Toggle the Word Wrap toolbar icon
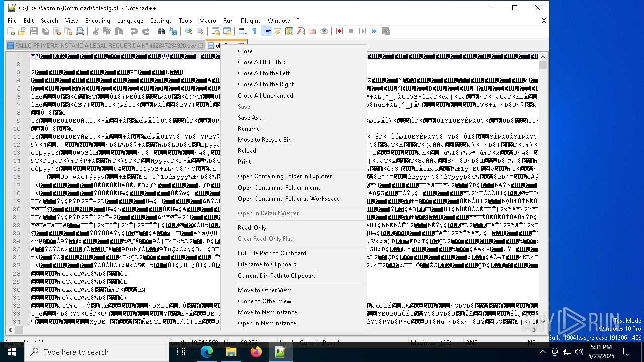Viewport: 644px width, 362px height. coord(243,31)
